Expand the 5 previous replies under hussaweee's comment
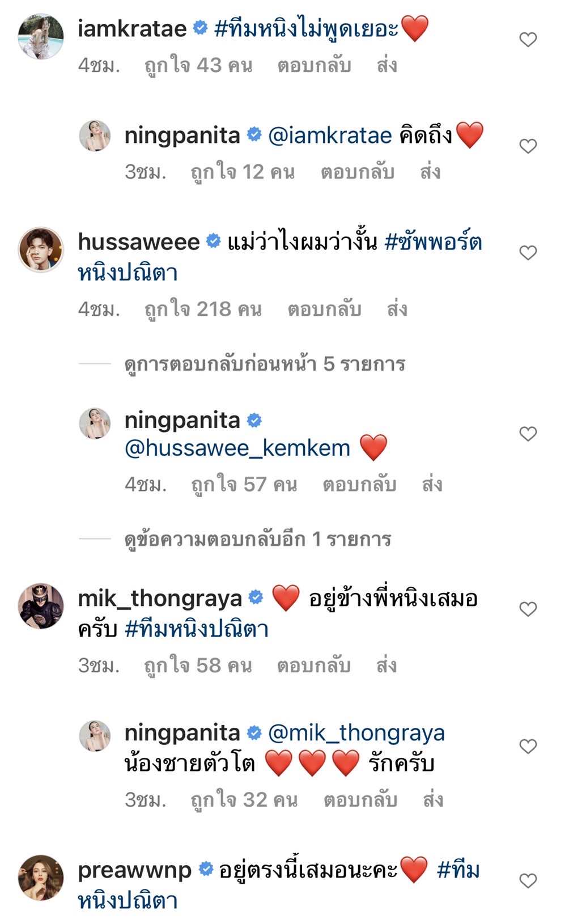Image resolution: width=569 pixels, height=924 pixels. tap(264, 366)
